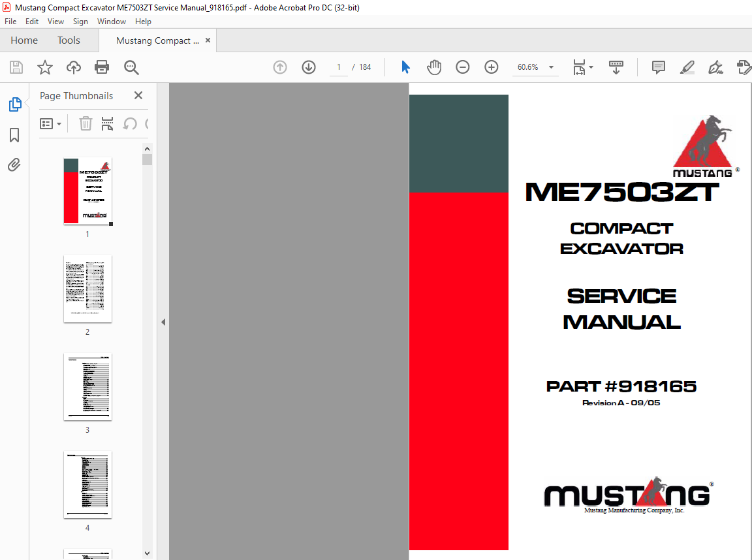Click the 184 total pages label
752x560 pixels.
365,67
